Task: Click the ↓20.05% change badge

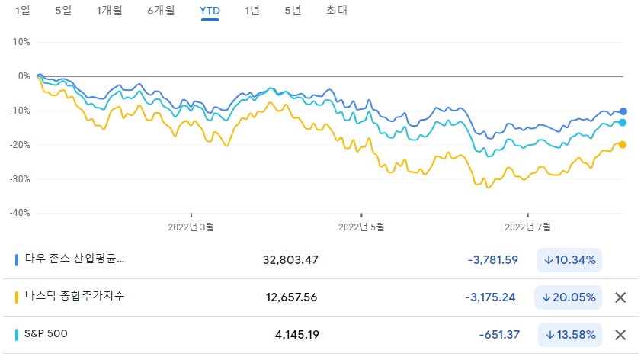Action: tap(568, 297)
